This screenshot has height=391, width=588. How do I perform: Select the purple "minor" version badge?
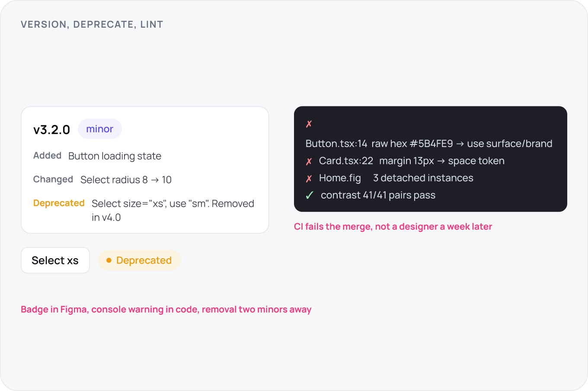coord(100,129)
